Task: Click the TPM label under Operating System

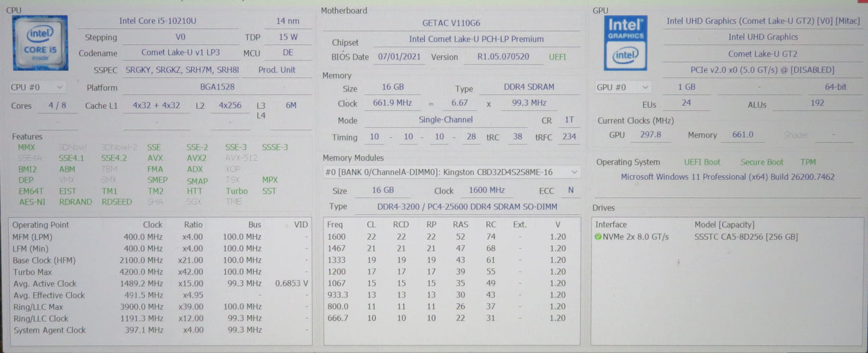Action: pyautogui.click(x=808, y=162)
